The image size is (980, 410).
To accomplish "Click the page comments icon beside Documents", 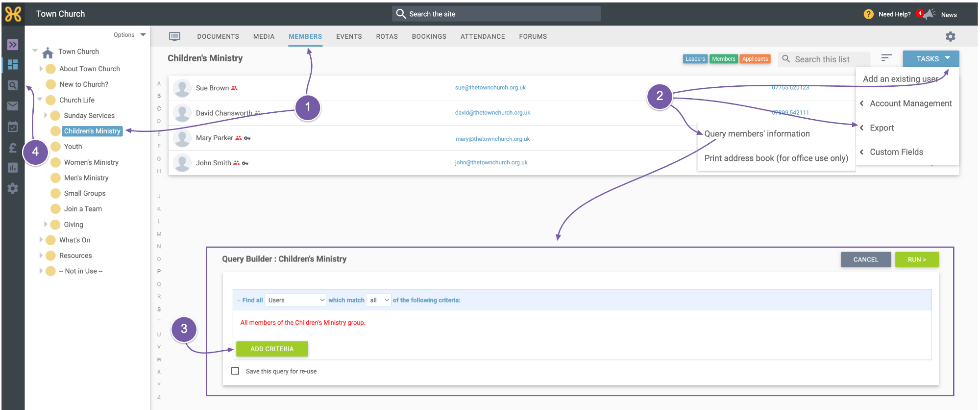I will (174, 36).
